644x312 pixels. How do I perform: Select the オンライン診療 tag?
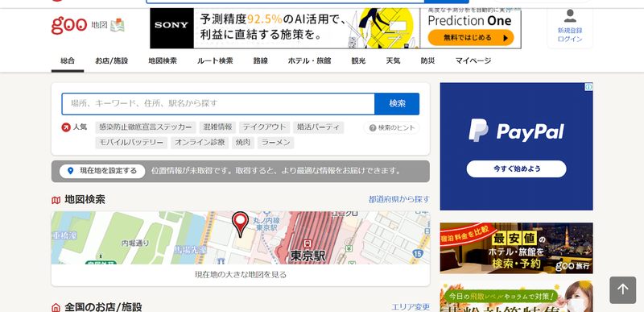tap(200, 143)
